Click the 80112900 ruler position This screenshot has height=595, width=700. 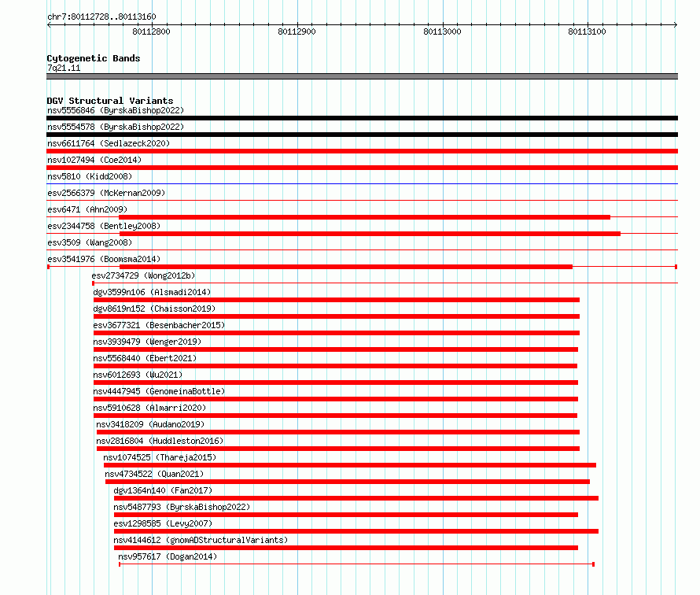[297, 31]
